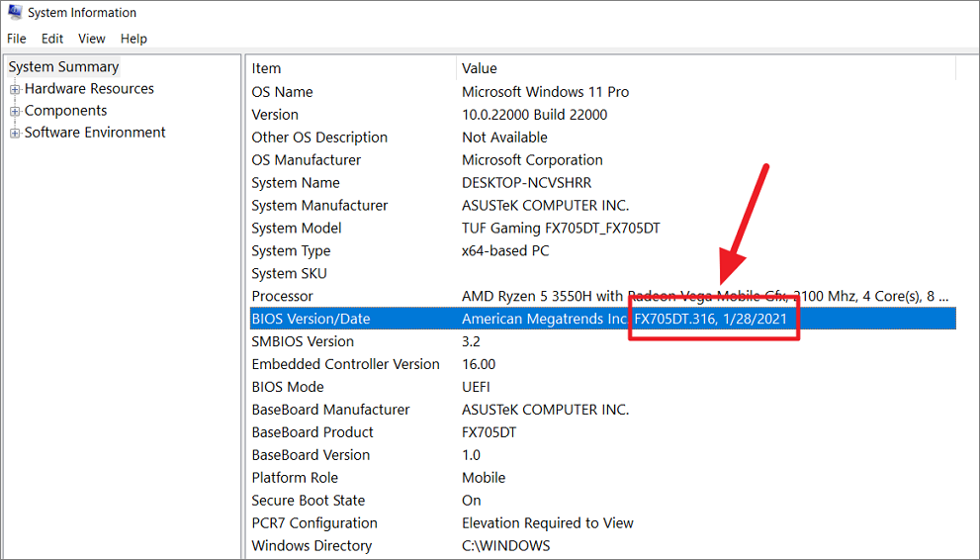Click the Mobile platform role value
The image size is (980, 560).
click(484, 478)
